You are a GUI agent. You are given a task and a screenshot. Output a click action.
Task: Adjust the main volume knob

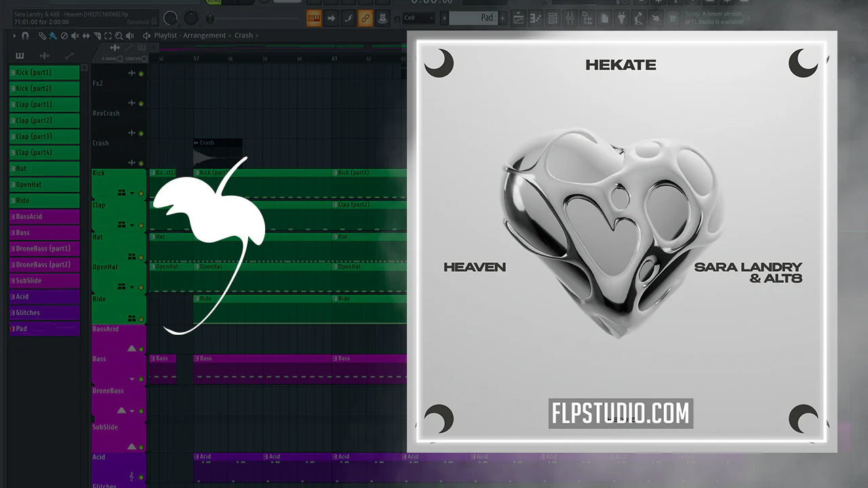(171, 18)
